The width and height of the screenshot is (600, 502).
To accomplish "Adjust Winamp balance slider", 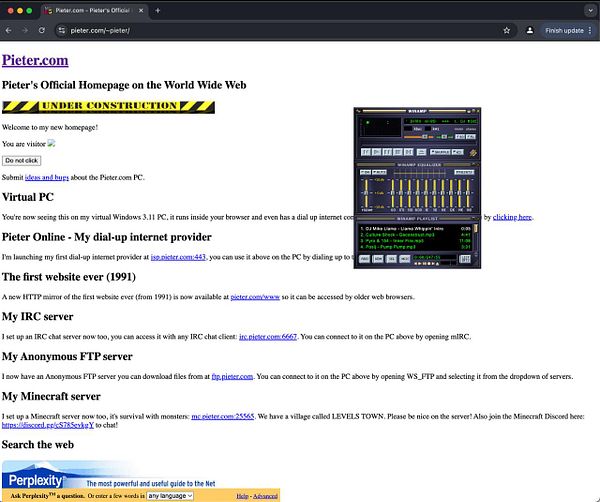I will point(444,137).
